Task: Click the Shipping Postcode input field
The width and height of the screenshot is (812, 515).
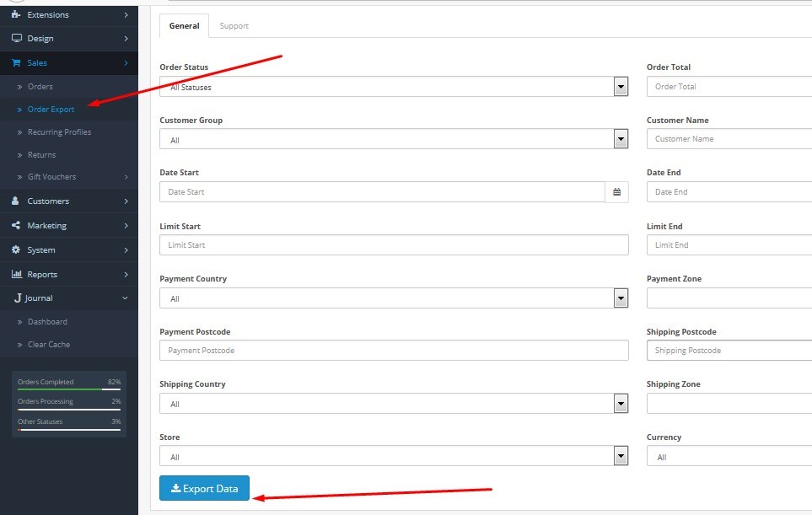Action: [x=729, y=351]
